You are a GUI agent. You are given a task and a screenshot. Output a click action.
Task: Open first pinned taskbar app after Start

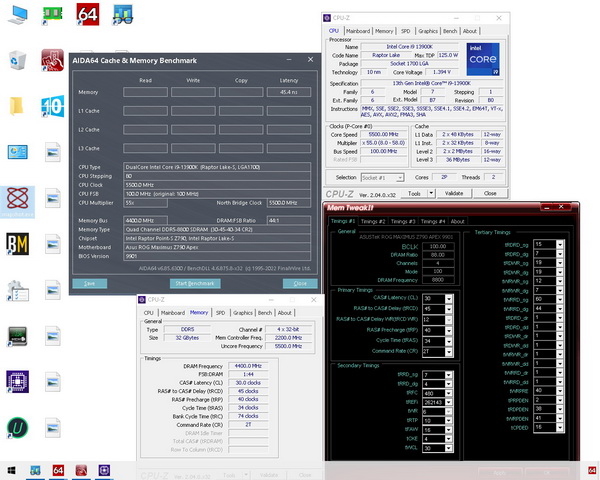click(x=35, y=470)
